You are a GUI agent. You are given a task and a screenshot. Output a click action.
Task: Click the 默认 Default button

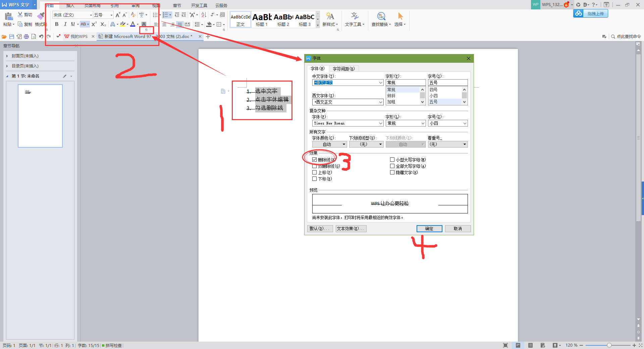tap(320, 229)
